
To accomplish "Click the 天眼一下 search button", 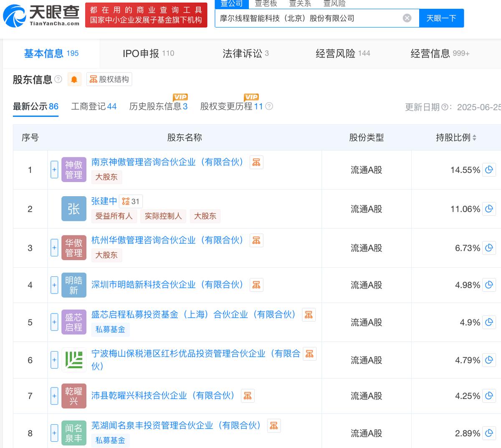I will 441,18.
